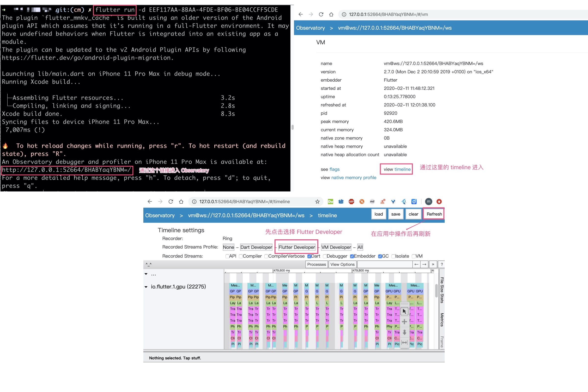Uncheck the Dart stream checkbox
The image size is (588, 392).
point(309,256)
